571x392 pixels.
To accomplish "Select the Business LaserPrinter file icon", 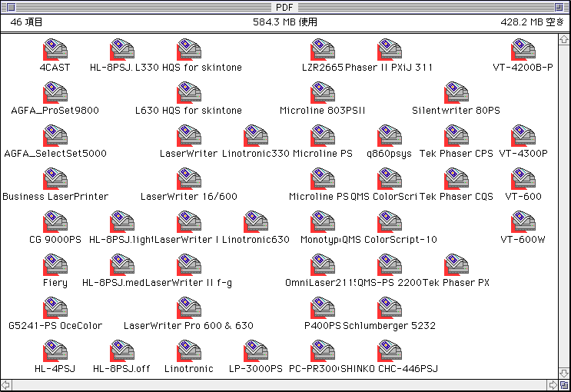I will [x=55, y=178].
